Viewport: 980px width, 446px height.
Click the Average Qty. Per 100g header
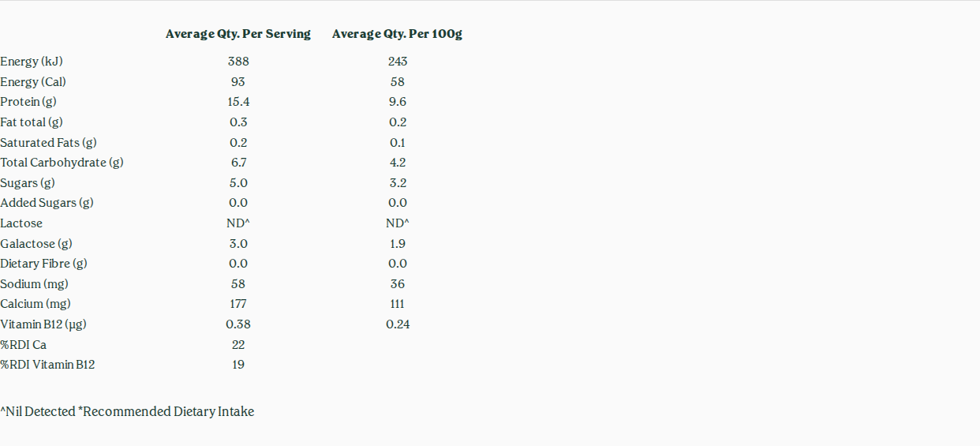click(x=397, y=34)
